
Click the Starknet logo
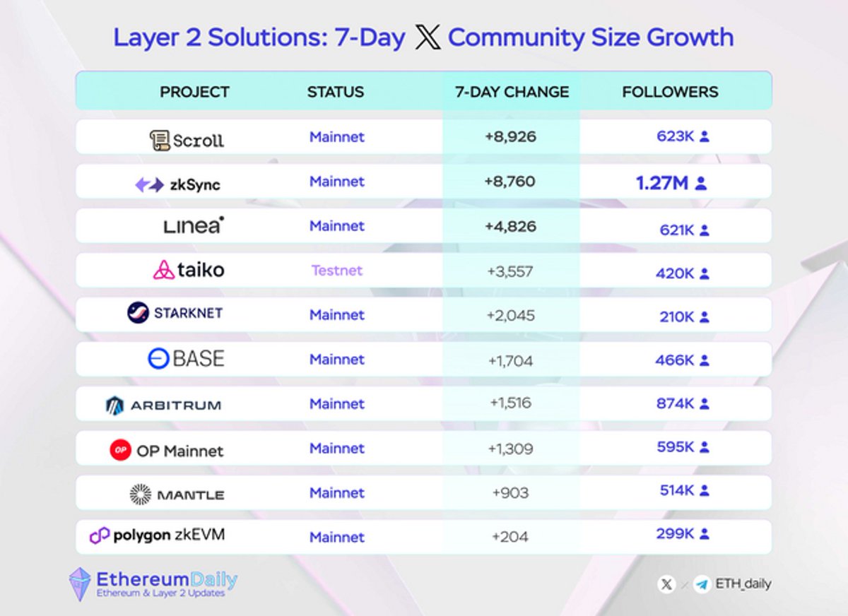[x=175, y=312]
